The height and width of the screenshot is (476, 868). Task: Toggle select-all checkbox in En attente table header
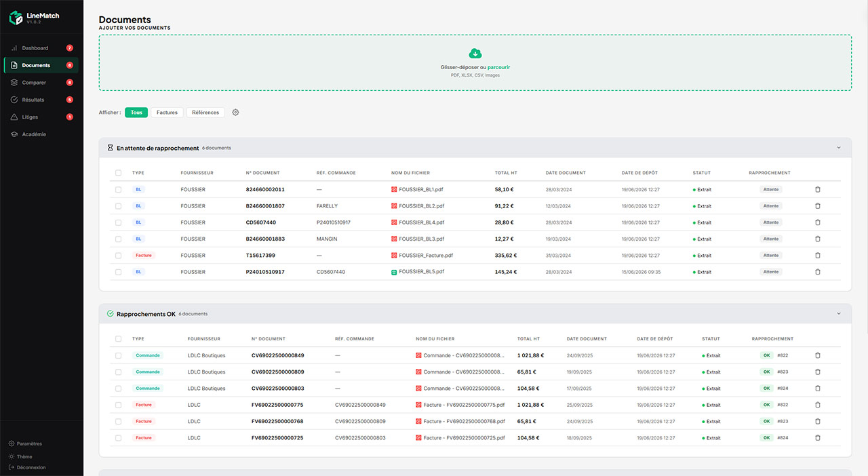pos(119,173)
